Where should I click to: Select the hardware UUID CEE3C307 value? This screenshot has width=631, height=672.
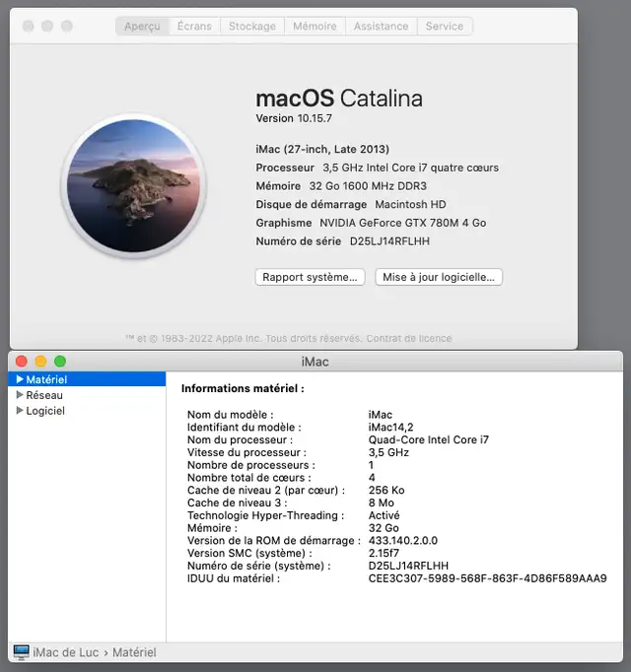(x=488, y=578)
